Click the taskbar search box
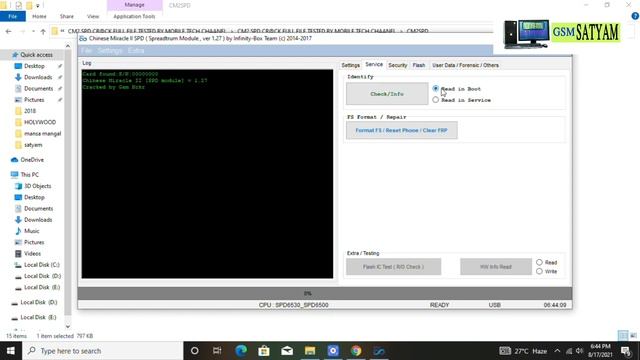The height and width of the screenshot is (360, 640). click(x=103, y=351)
